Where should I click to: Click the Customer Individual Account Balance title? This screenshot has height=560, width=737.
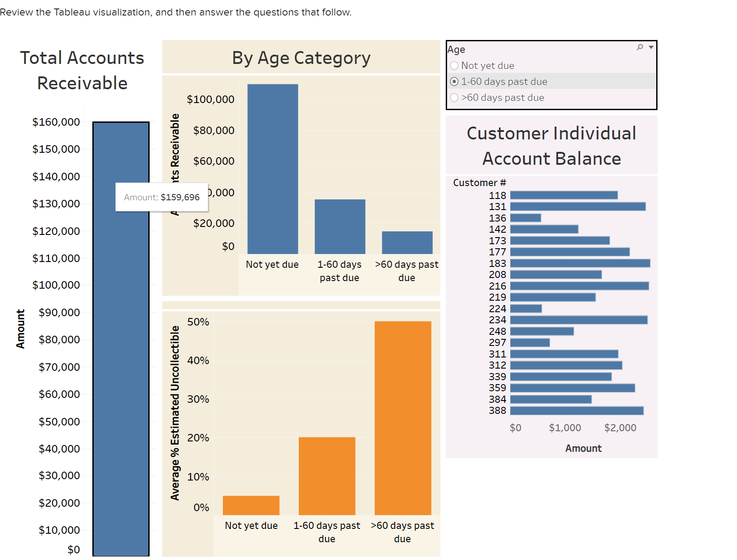[551, 146]
